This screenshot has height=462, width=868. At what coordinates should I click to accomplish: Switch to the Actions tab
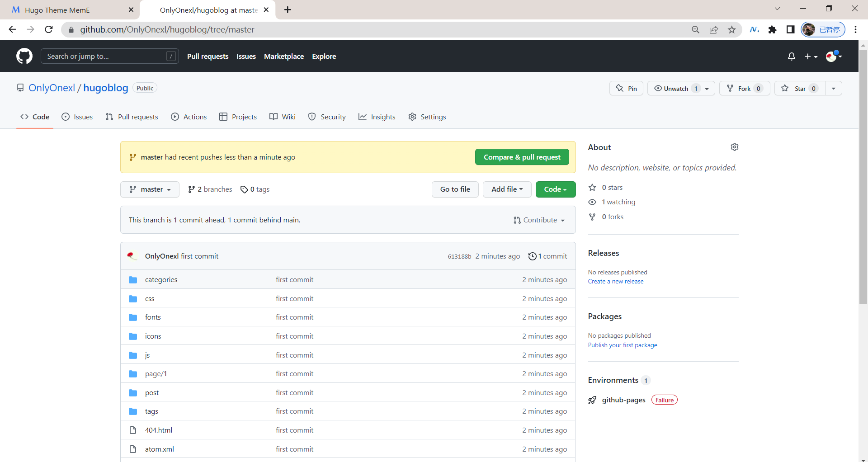pos(189,117)
